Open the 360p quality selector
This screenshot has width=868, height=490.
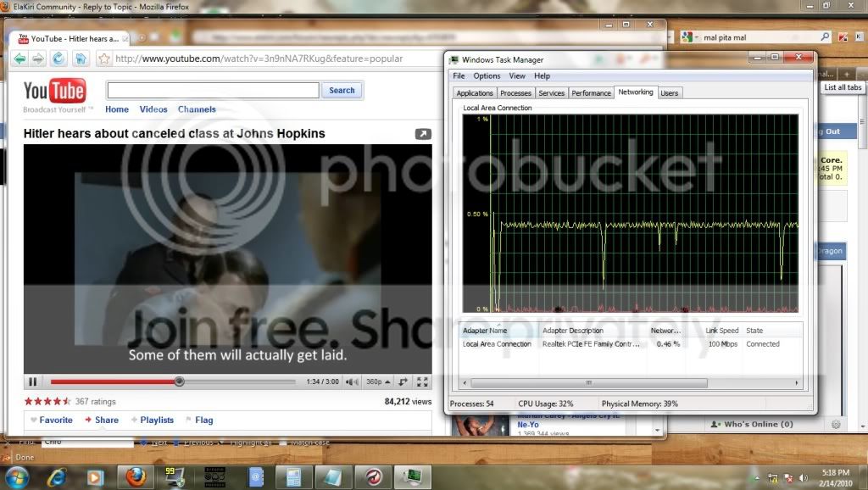(x=378, y=381)
